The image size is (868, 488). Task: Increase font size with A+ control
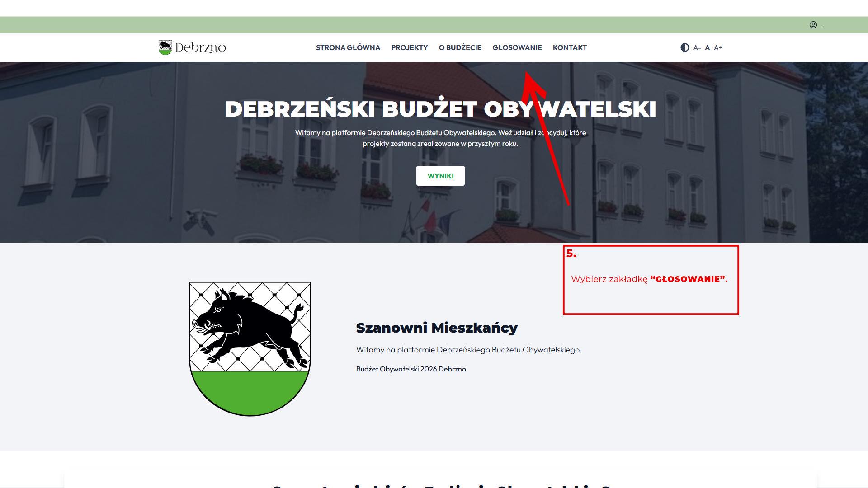tap(718, 48)
